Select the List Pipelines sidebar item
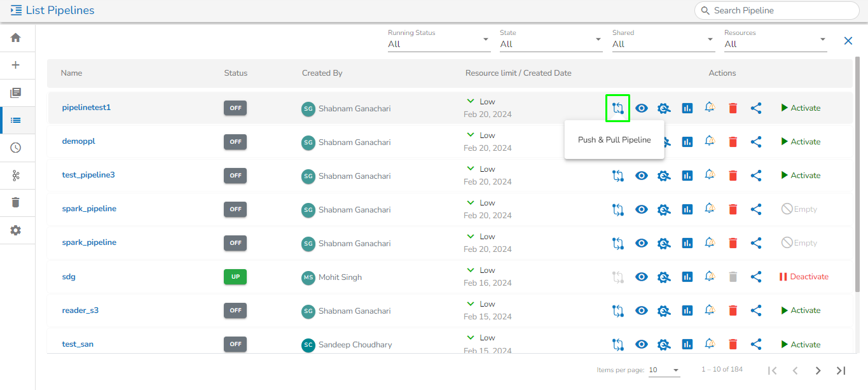The height and width of the screenshot is (390, 868). (16, 120)
